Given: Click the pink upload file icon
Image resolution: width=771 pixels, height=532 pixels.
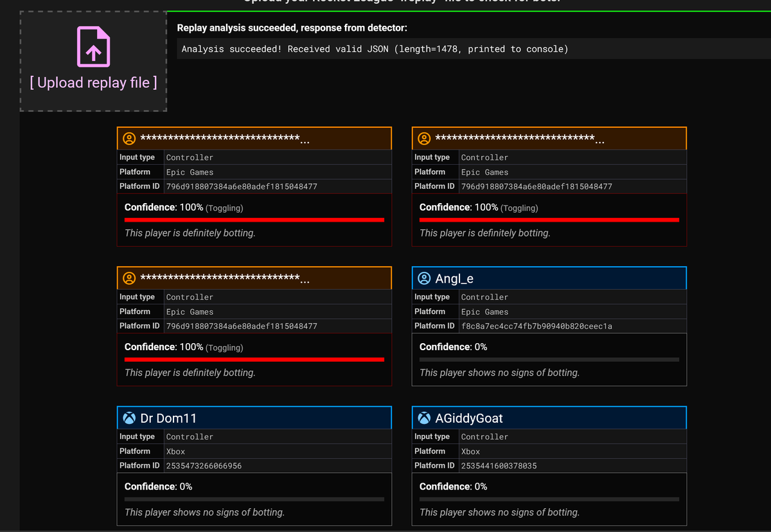Looking at the screenshot, I should click(x=94, y=46).
